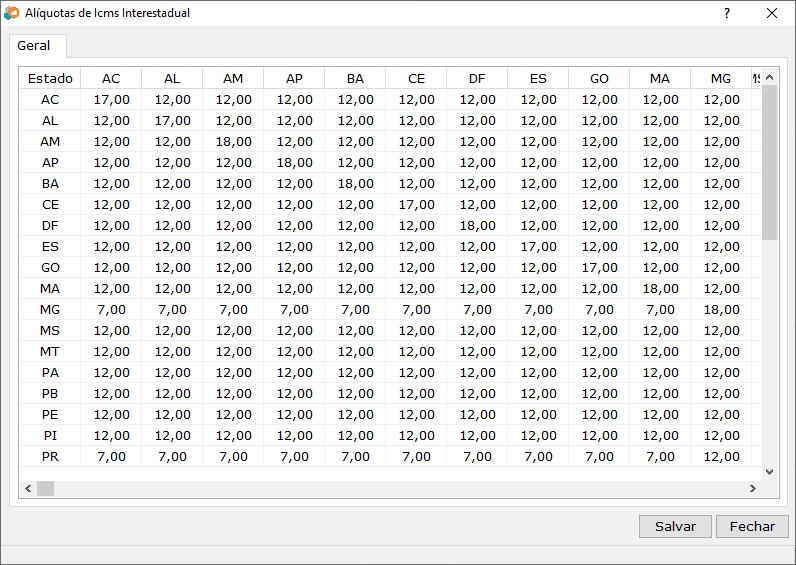Select the GO column header

[x=599, y=79]
